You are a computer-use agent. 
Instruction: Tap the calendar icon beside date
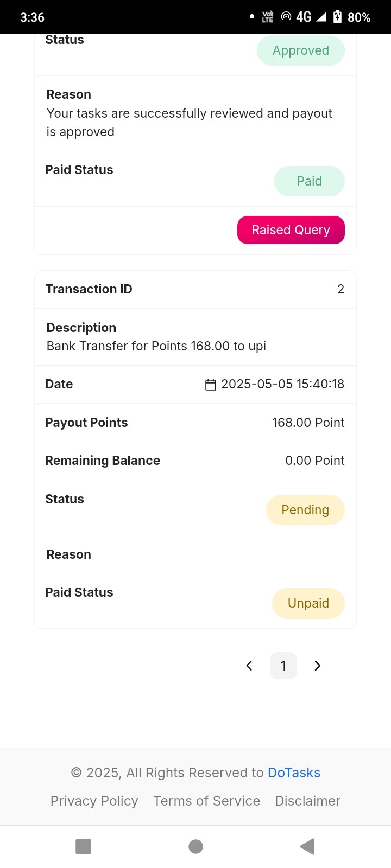(211, 385)
